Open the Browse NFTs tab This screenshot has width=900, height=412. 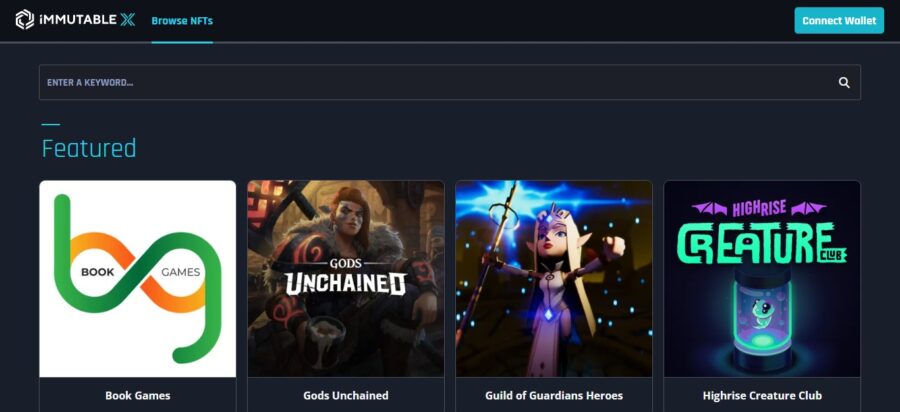[x=182, y=21]
